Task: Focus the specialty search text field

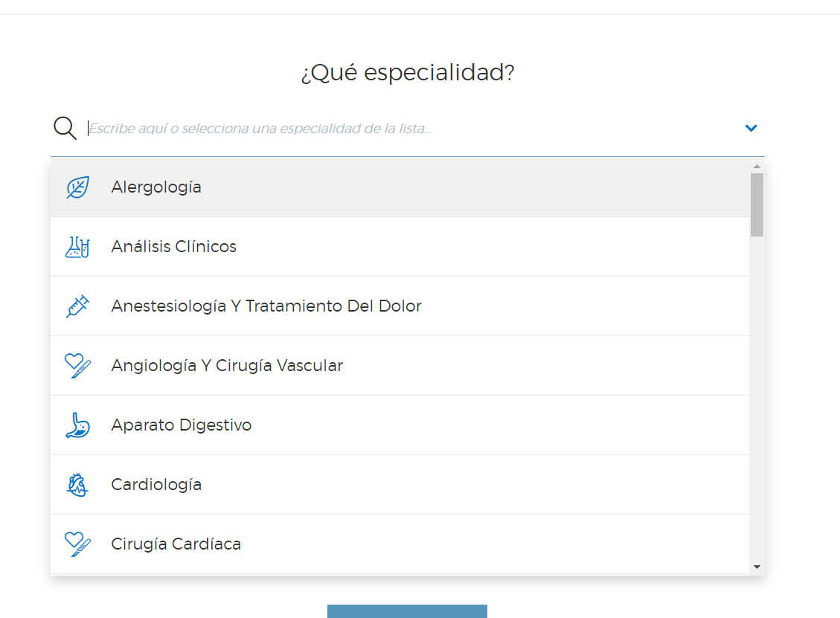Action: 409,129
